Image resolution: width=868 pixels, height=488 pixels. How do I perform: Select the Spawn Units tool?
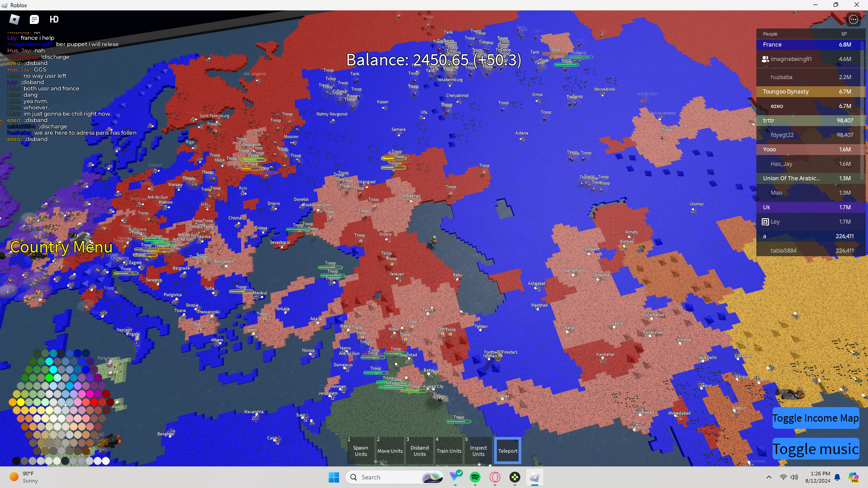click(361, 450)
